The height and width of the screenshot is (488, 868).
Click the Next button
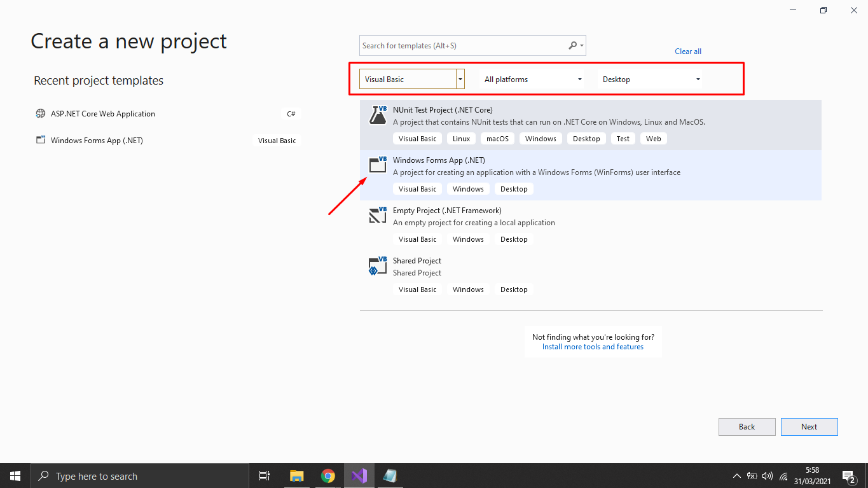point(809,426)
